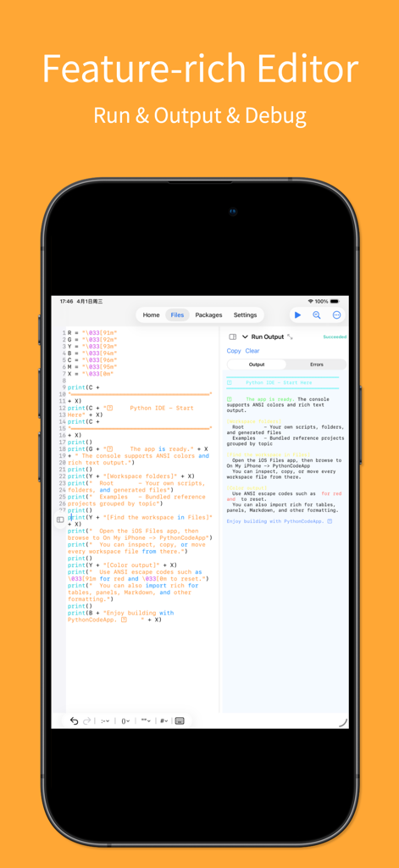The image size is (399, 868).
Task: Undo the last edit
Action: (x=75, y=721)
